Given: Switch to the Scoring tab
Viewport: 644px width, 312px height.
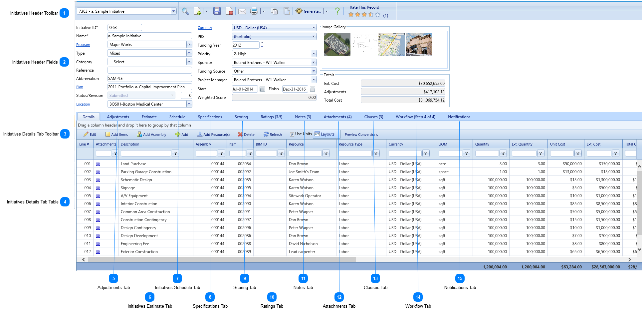Looking at the screenshot, I should click(x=241, y=117).
